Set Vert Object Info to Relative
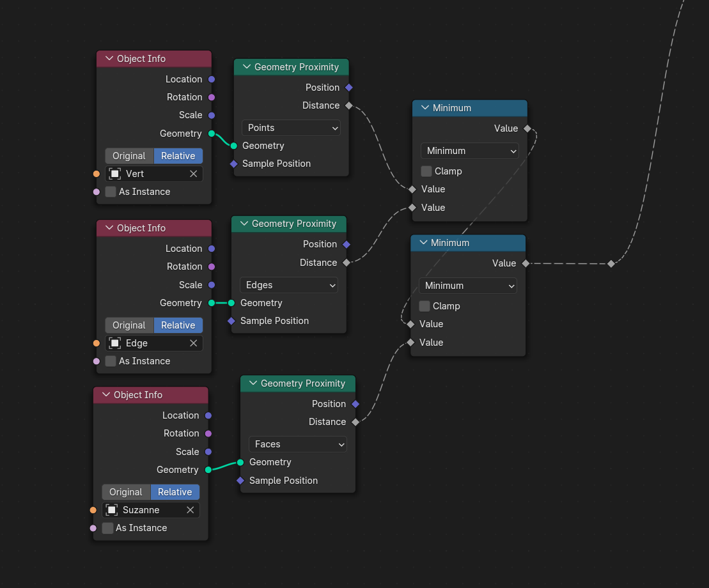The image size is (709, 588). (x=178, y=156)
